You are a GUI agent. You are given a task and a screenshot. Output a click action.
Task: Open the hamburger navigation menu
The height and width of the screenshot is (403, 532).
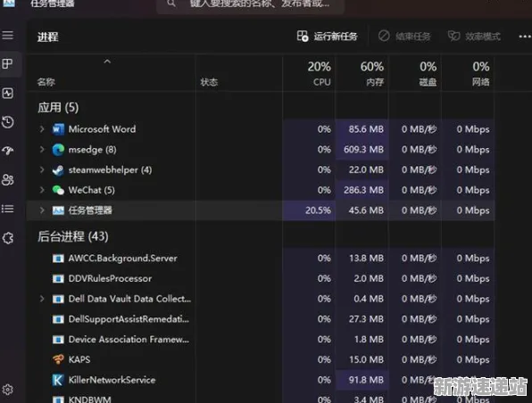[8, 36]
